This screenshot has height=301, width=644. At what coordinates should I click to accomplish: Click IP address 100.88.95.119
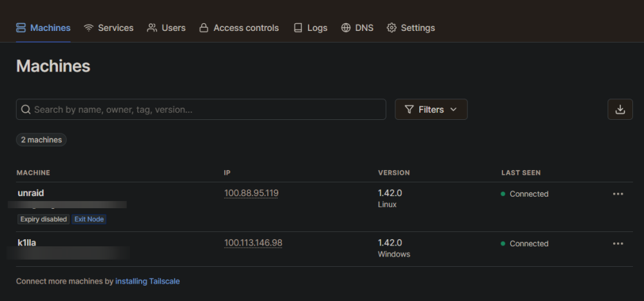(x=251, y=193)
